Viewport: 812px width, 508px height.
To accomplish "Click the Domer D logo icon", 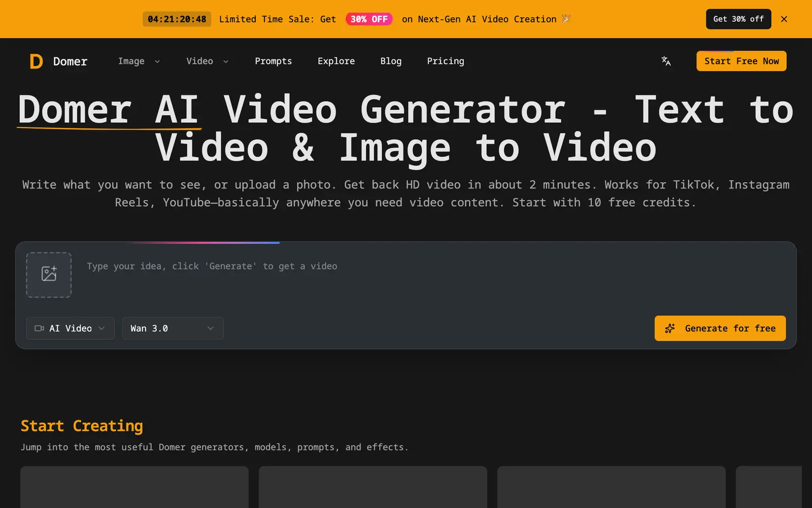I will tap(36, 61).
